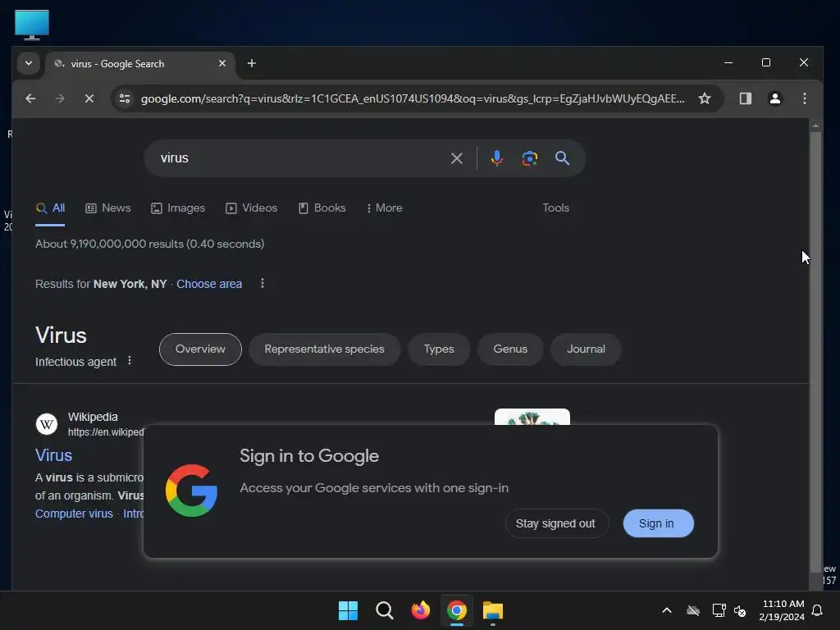Open search Tools
This screenshot has height=630, width=840.
[555, 208]
